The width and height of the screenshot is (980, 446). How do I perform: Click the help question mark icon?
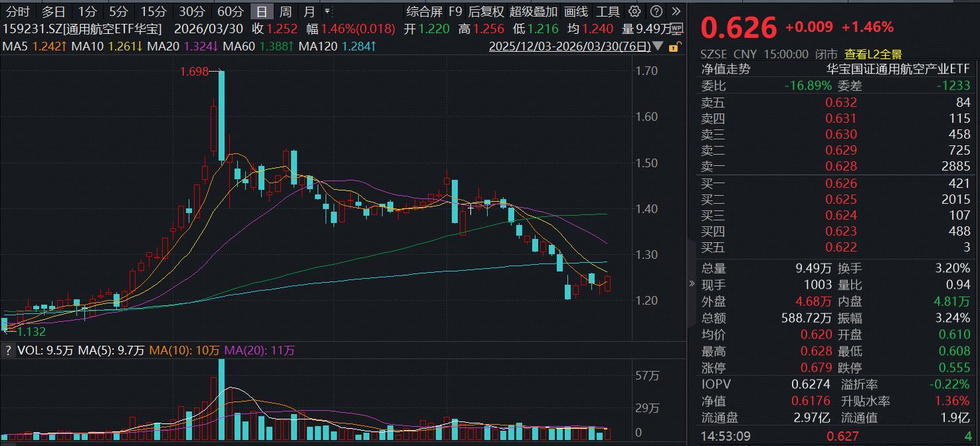[x=656, y=11]
